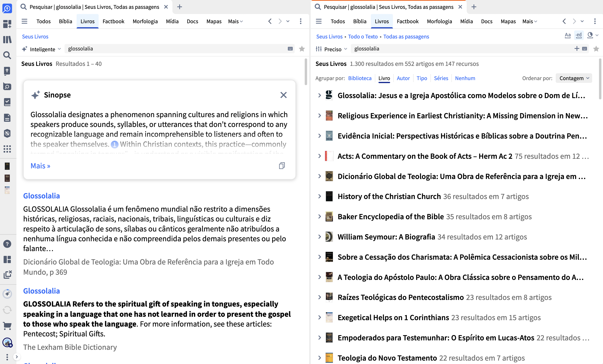This screenshot has width=603, height=364.
Task: Favorite left search with star icon
Action: [x=302, y=49]
